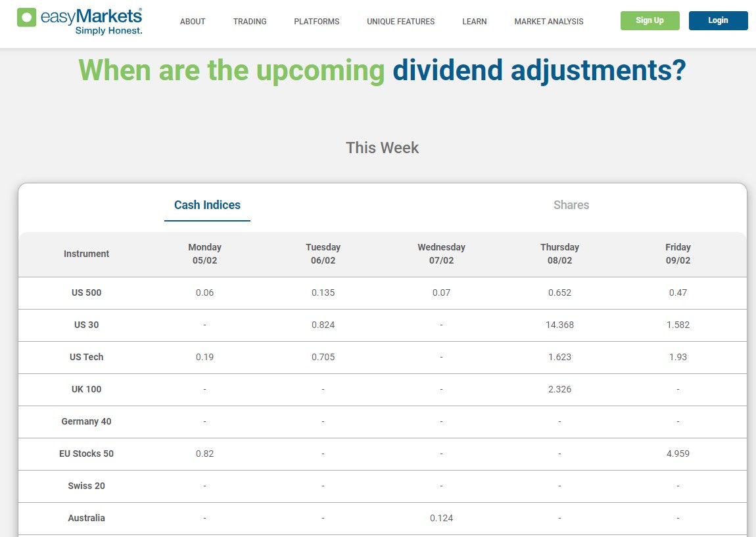Select the Cash Indices tab
Image resolution: width=756 pixels, height=537 pixels.
tap(207, 205)
